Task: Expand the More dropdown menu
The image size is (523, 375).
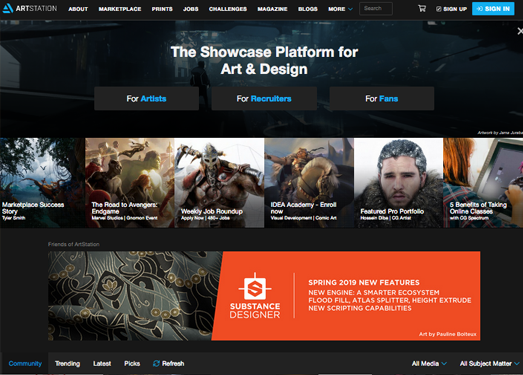Action: click(x=340, y=9)
